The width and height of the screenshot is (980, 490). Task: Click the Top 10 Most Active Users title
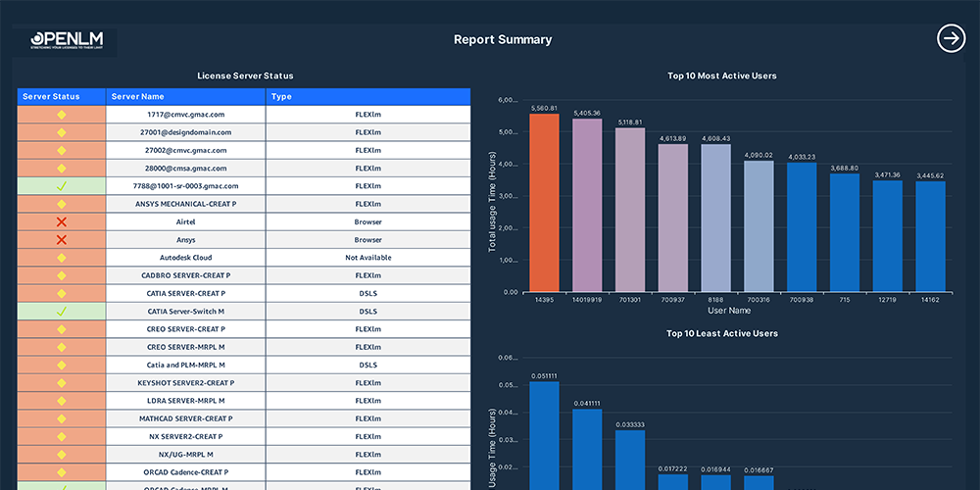point(722,75)
